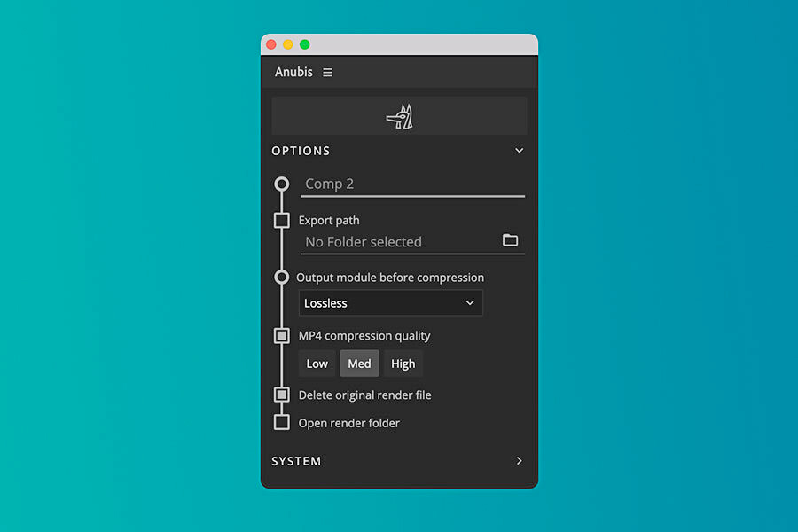Select Low compression quality
This screenshot has height=532, width=798.
point(317,364)
